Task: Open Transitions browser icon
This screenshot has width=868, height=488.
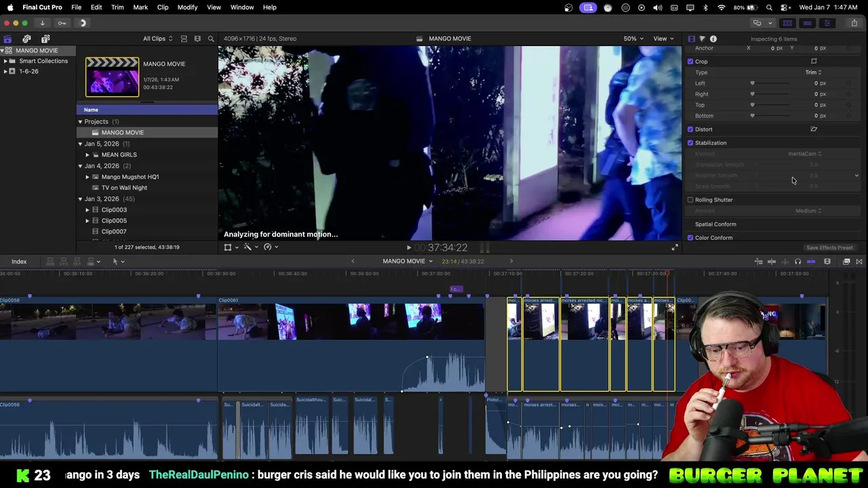Action: pos(859,262)
